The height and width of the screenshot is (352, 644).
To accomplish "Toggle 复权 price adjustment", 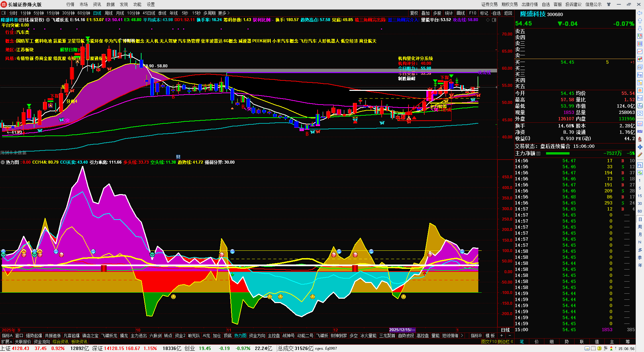I will point(414,13).
